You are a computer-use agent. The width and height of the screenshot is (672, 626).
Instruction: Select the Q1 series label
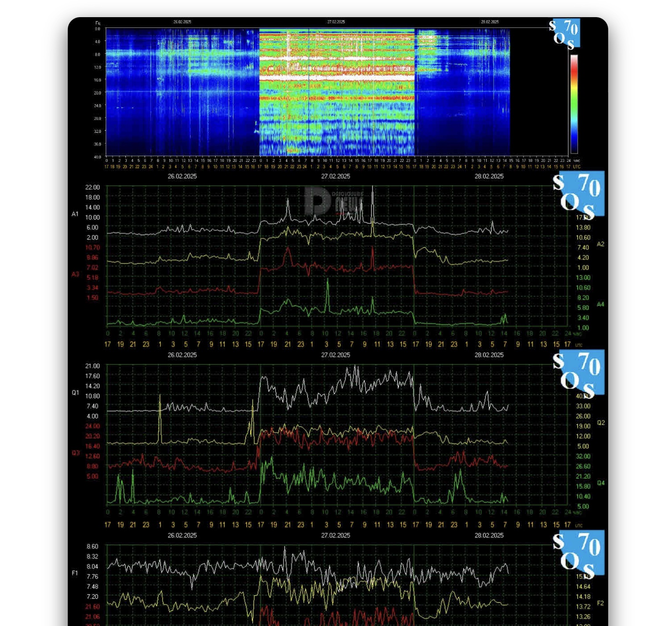tap(75, 392)
